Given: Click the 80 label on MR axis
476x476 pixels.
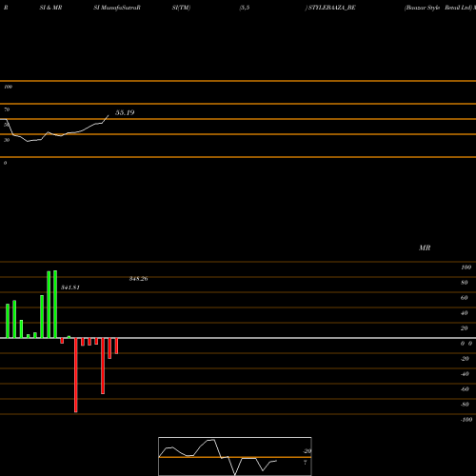Looking at the screenshot, I should click(465, 283).
